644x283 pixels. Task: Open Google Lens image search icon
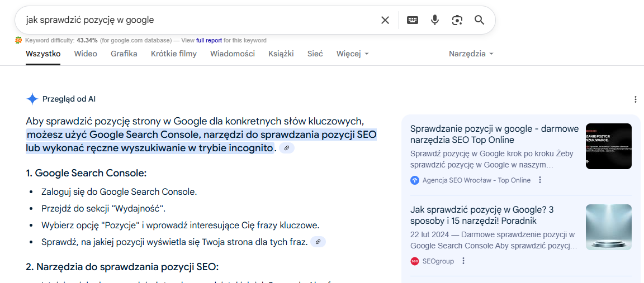click(x=457, y=20)
